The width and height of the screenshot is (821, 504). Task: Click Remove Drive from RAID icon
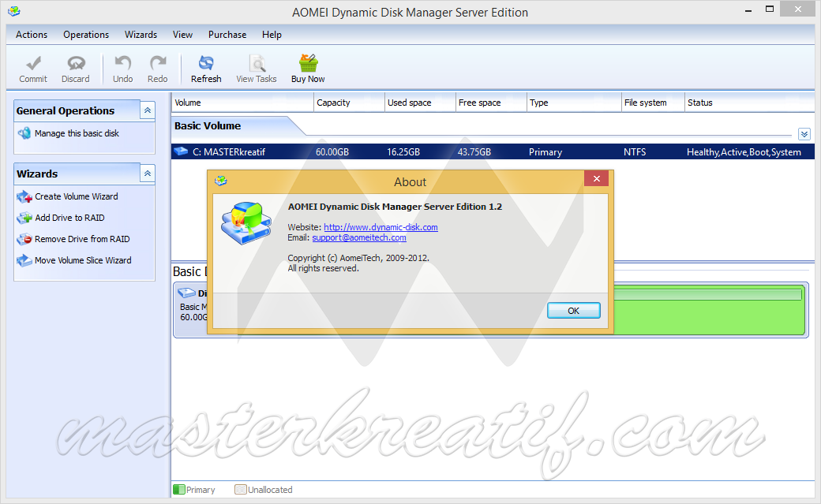pos(24,239)
